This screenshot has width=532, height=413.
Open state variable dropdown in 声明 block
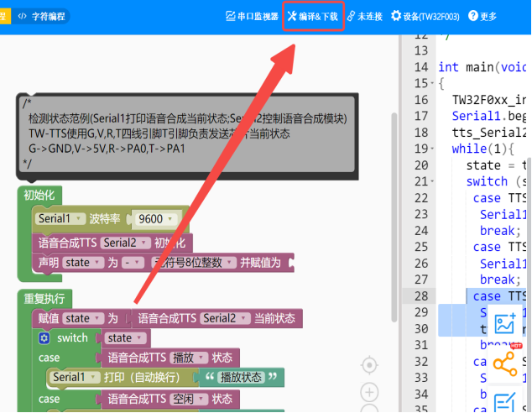pos(83,263)
